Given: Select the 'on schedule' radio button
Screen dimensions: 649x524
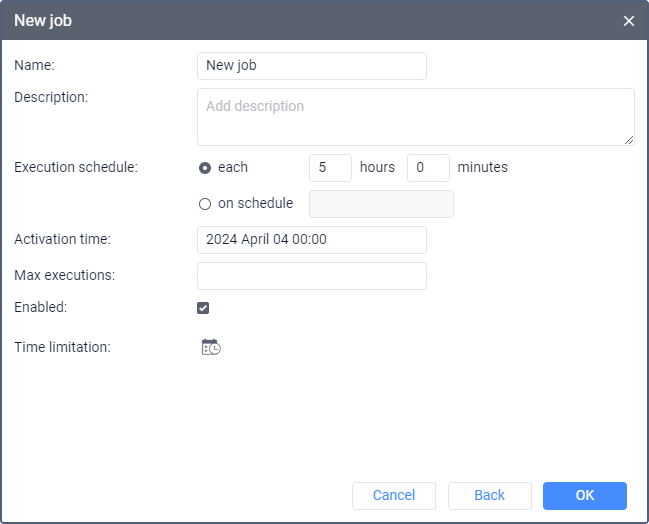Looking at the screenshot, I should (205, 204).
